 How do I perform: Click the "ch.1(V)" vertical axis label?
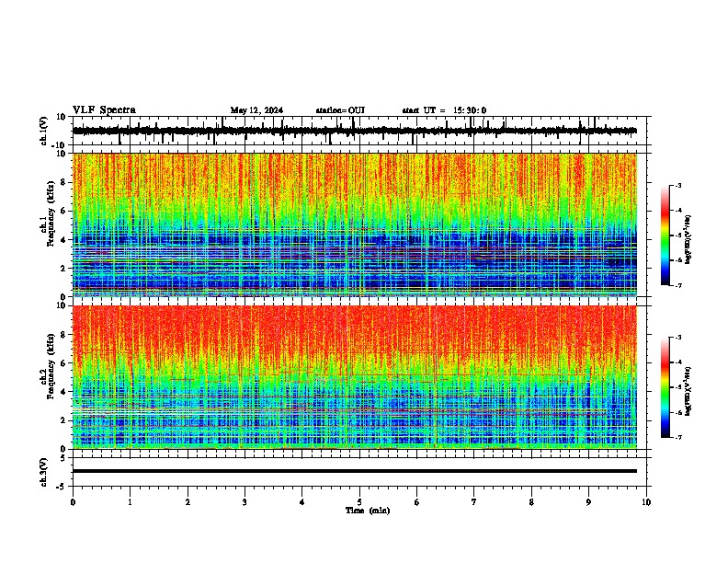click(44, 131)
